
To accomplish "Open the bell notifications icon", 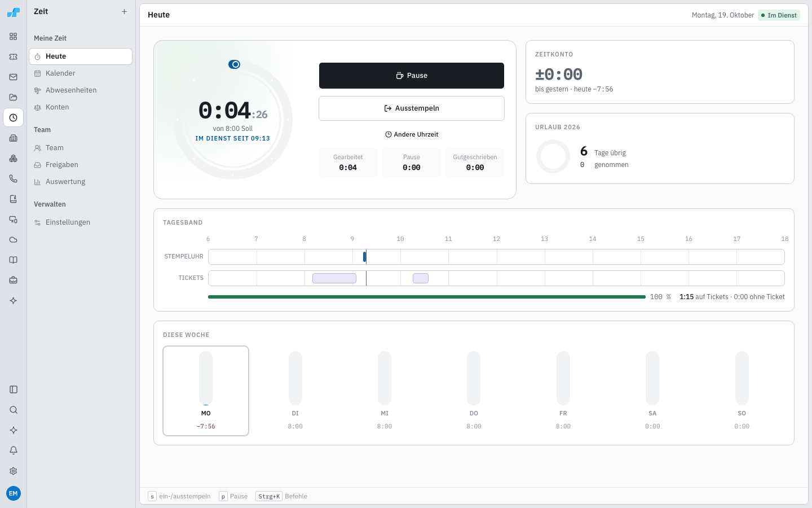I will 14,450.
